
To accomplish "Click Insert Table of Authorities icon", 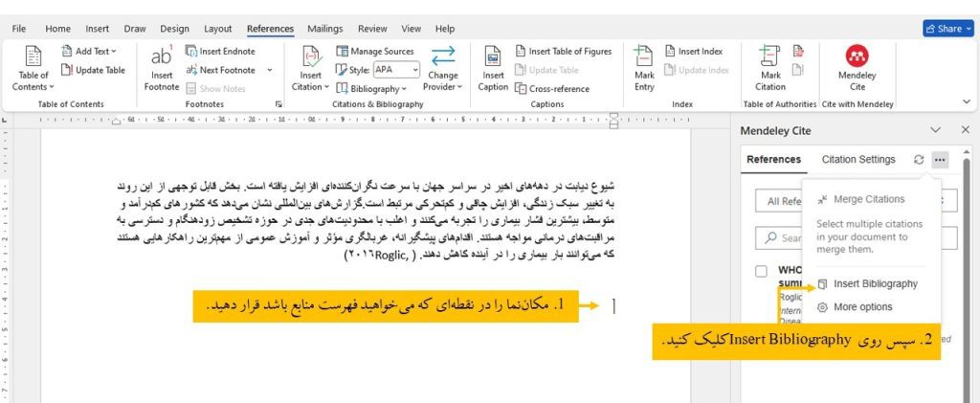I will point(797,52).
